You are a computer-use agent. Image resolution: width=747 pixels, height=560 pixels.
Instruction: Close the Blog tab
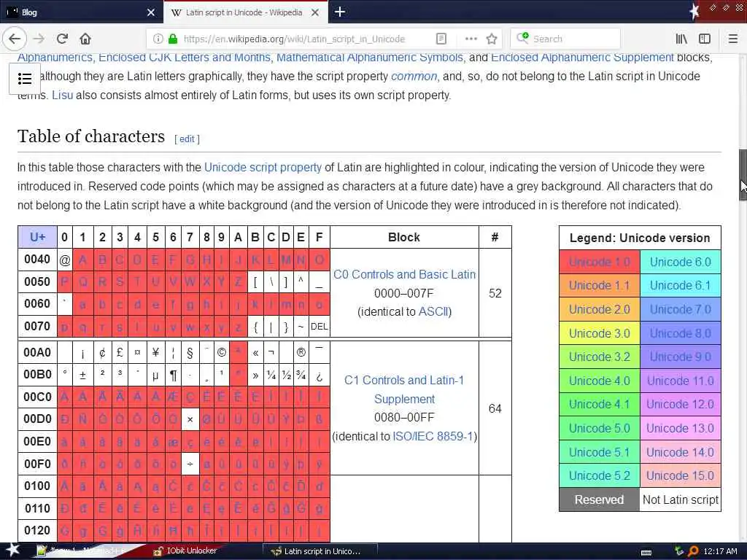[150, 12]
